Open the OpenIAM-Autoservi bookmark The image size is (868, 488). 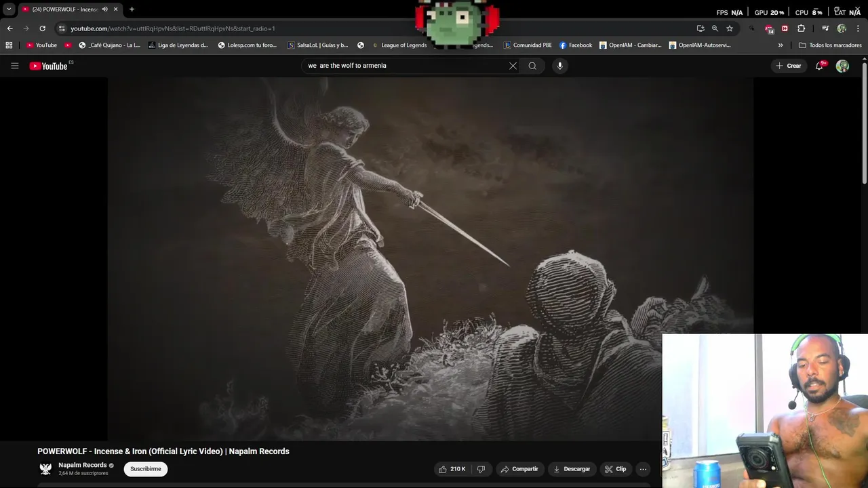[x=700, y=45]
